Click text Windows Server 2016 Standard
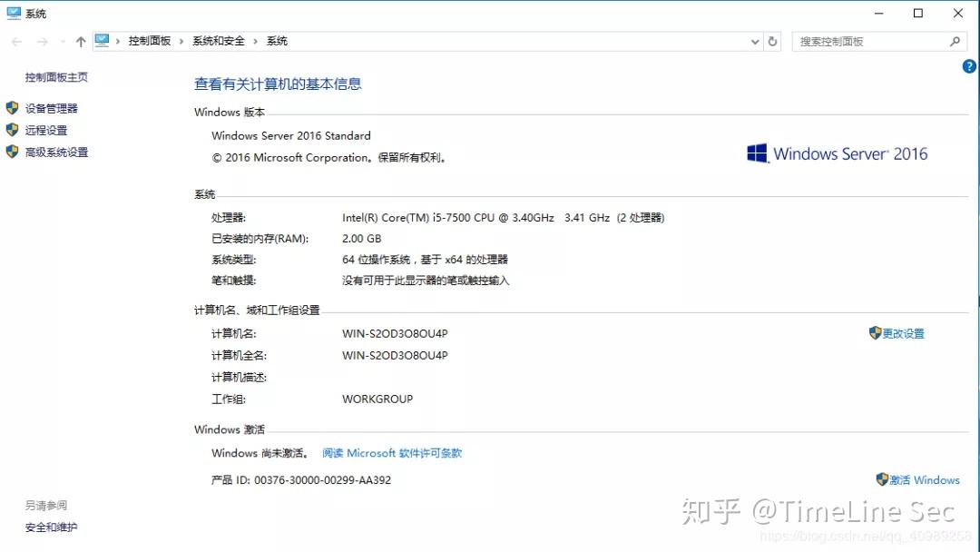Viewport: 980px width, 552px height. point(291,135)
